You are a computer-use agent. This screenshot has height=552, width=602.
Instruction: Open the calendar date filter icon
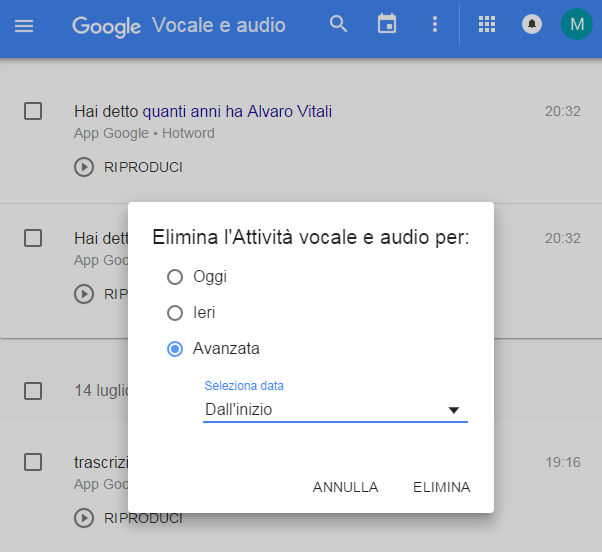[387, 24]
